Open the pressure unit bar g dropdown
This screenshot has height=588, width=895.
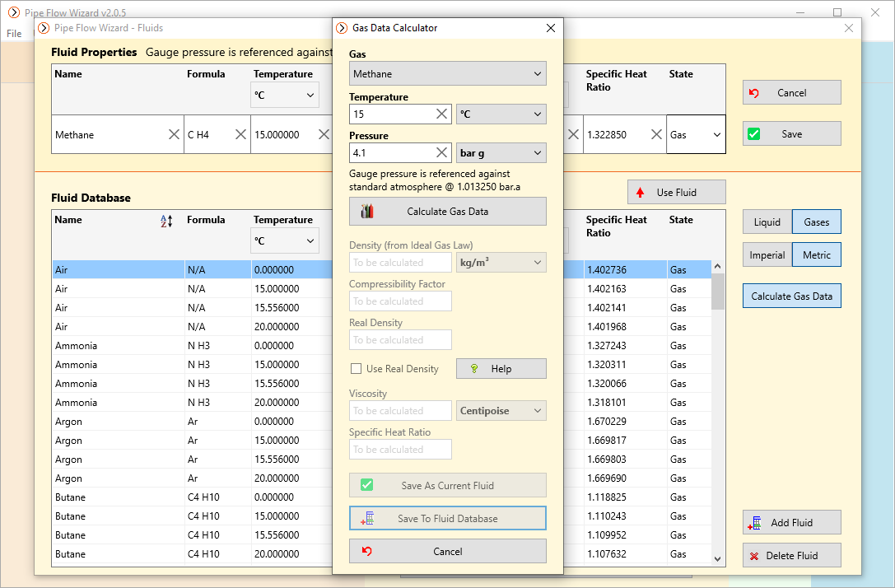click(x=501, y=153)
